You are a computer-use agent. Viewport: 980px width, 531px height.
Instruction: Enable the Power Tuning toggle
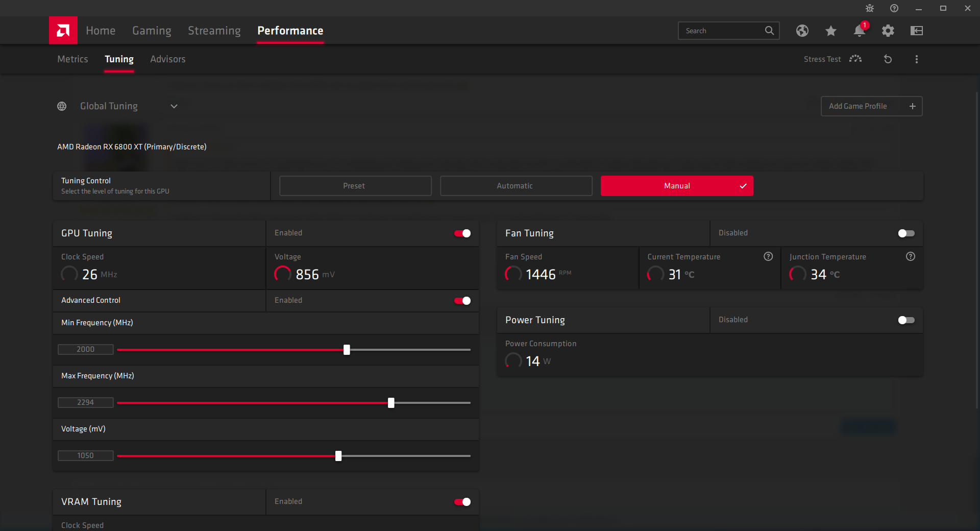[906, 320]
